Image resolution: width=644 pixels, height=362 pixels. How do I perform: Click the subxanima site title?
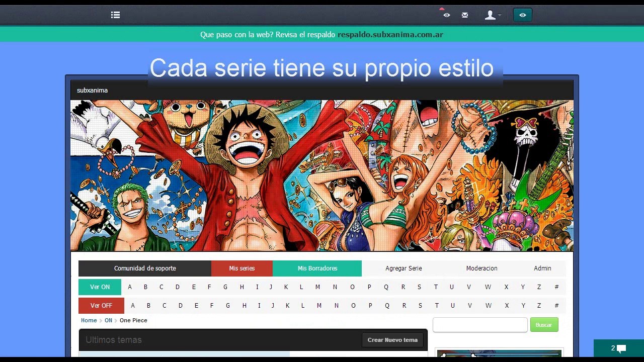coord(92,90)
